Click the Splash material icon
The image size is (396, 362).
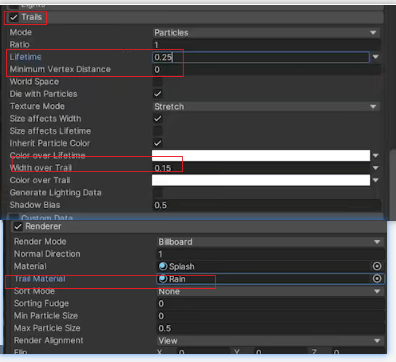click(163, 266)
